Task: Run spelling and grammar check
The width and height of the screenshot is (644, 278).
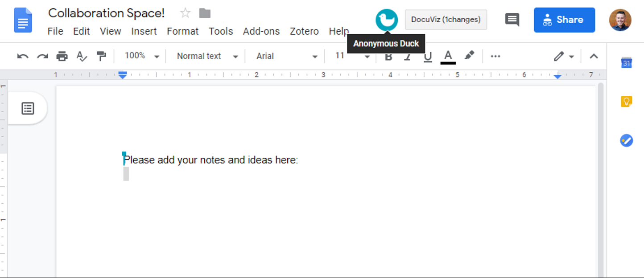Action: pos(82,56)
